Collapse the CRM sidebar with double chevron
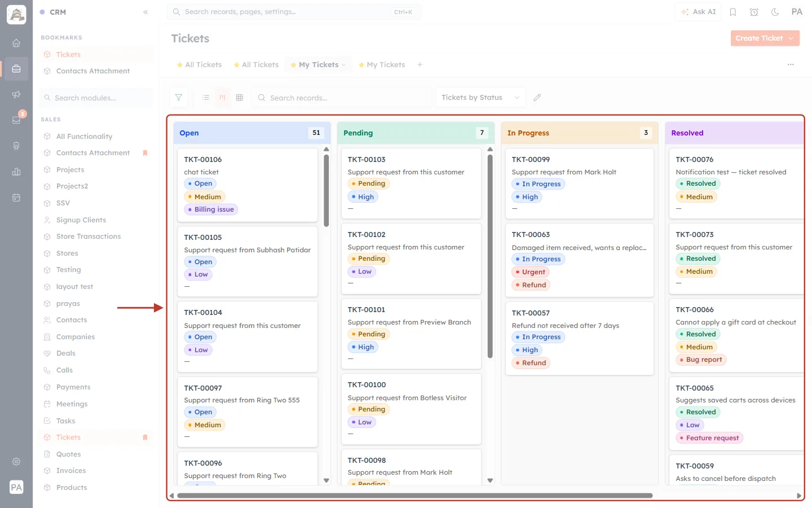This screenshot has height=508, width=812. click(145, 12)
